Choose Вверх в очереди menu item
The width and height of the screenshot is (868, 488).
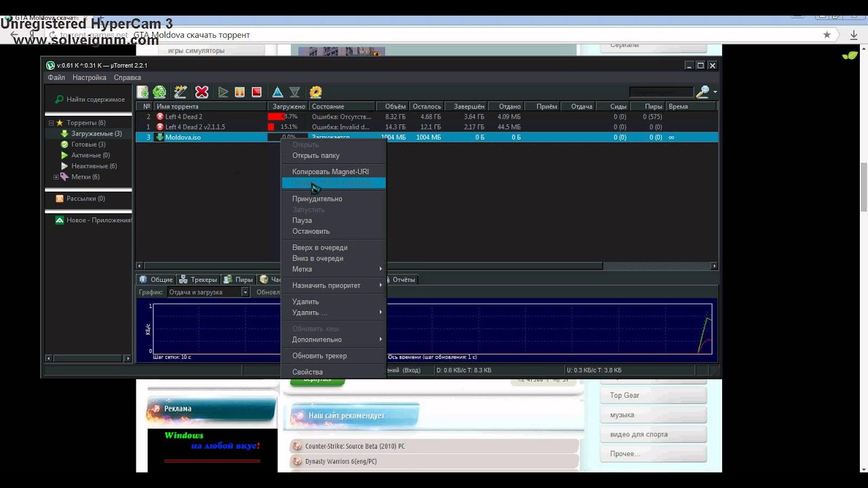tap(334, 247)
